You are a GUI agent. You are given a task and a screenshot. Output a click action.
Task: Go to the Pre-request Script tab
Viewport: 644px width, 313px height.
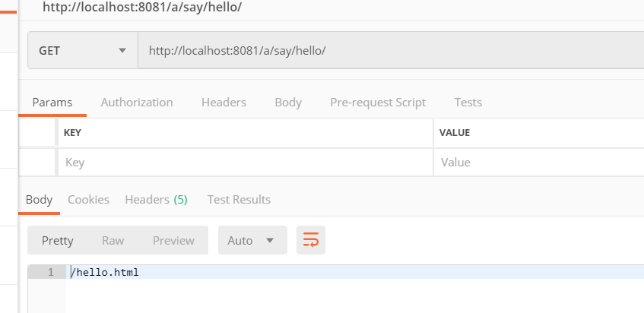point(378,102)
